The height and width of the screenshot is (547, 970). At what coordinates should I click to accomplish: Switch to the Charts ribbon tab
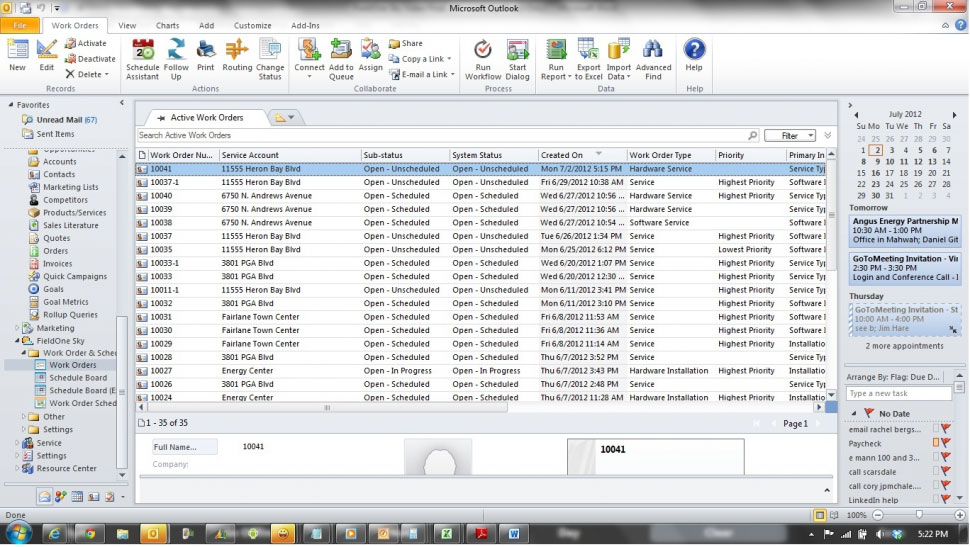[x=167, y=25]
